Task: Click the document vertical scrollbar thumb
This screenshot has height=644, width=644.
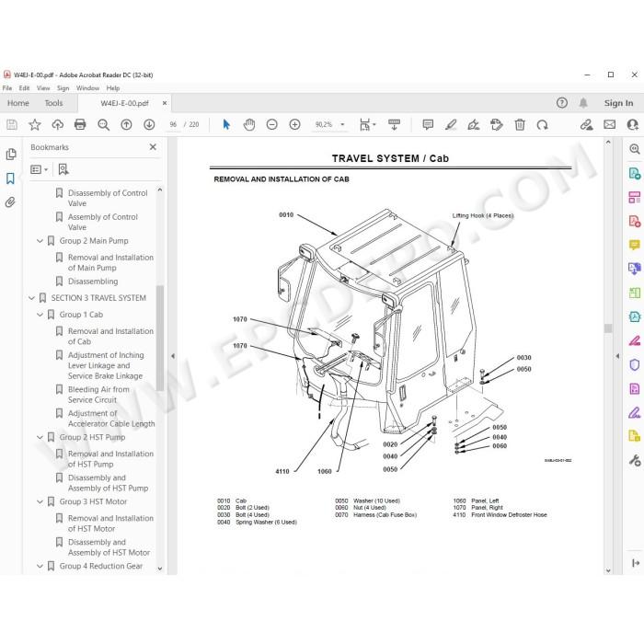Action: [608, 328]
